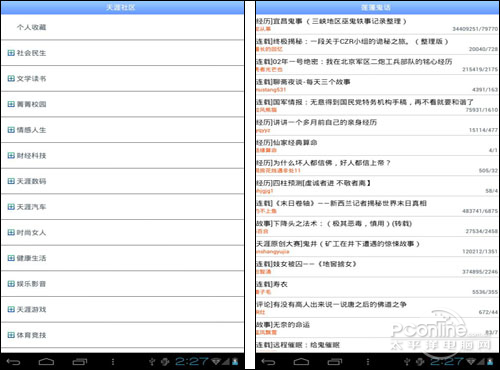Tap Android back icon in 天涯社区 screen
500x370 pixels.
point(13,362)
